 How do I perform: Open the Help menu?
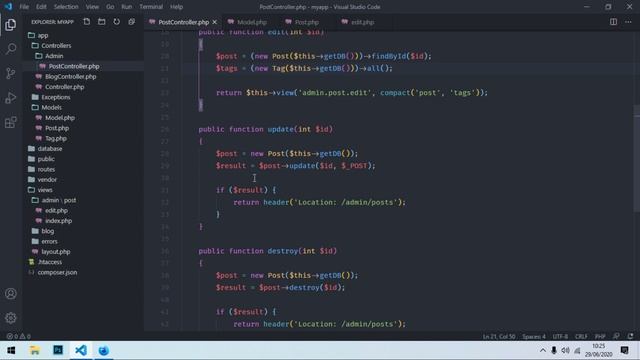click(176, 7)
